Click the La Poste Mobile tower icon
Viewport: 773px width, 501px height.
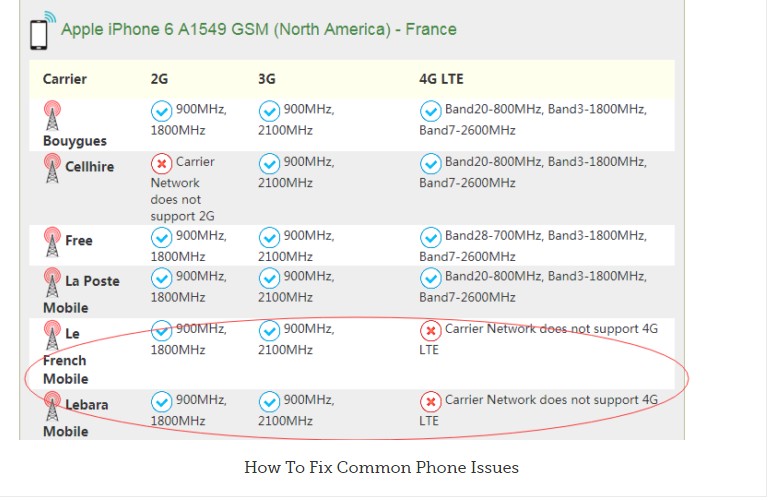[x=52, y=282]
